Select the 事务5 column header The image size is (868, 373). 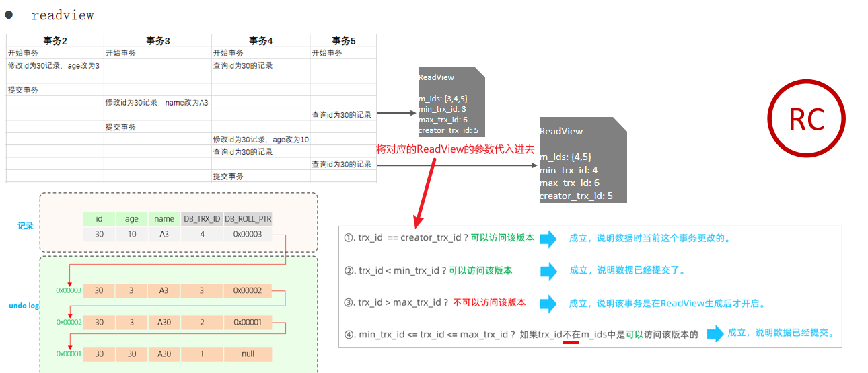343,41
